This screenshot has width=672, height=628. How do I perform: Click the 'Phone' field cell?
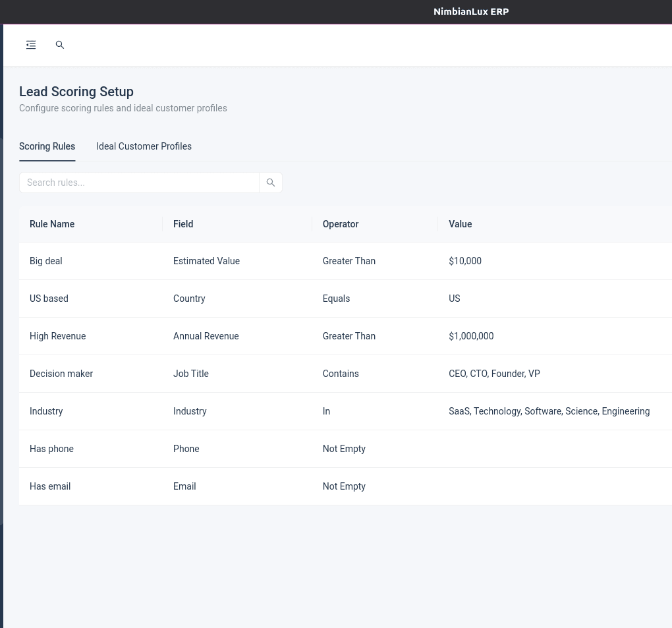[186, 449]
